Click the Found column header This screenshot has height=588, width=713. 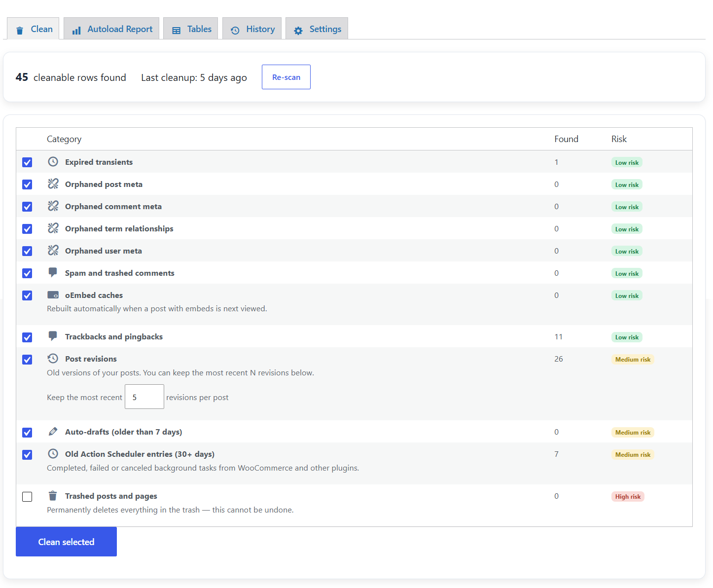tap(566, 139)
